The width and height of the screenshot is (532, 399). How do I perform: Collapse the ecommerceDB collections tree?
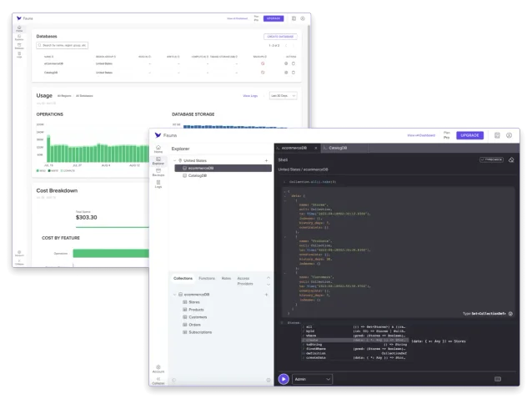[x=174, y=295]
